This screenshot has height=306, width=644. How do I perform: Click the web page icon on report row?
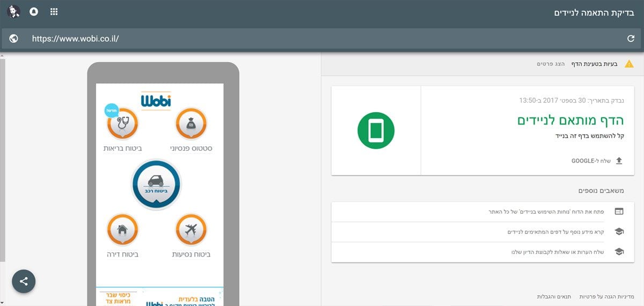point(619,212)
